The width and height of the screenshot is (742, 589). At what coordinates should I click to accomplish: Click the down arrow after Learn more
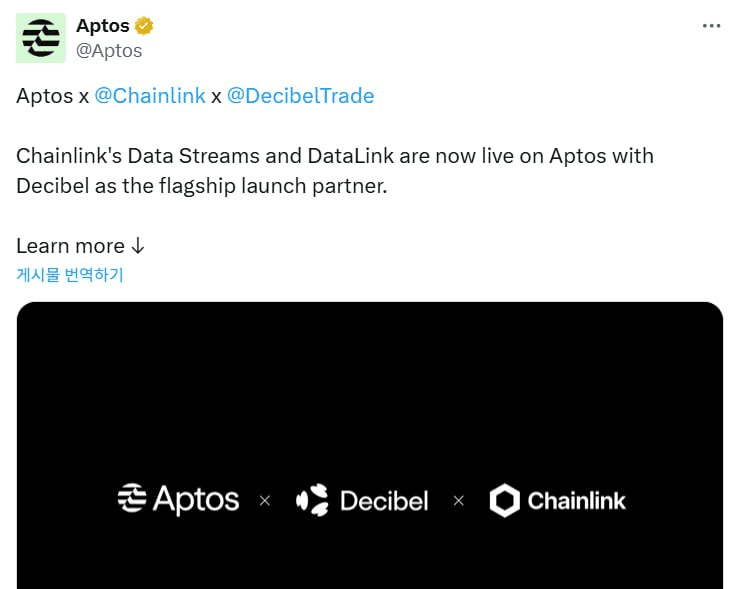[x=139, y=246]
